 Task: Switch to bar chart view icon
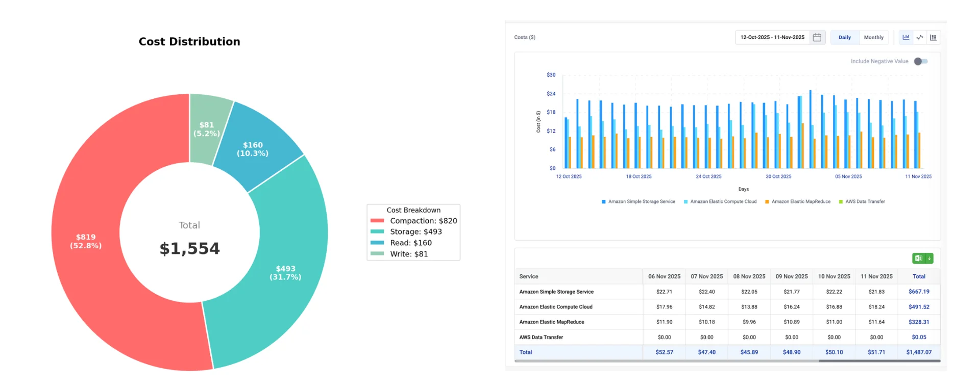point(905,37)
